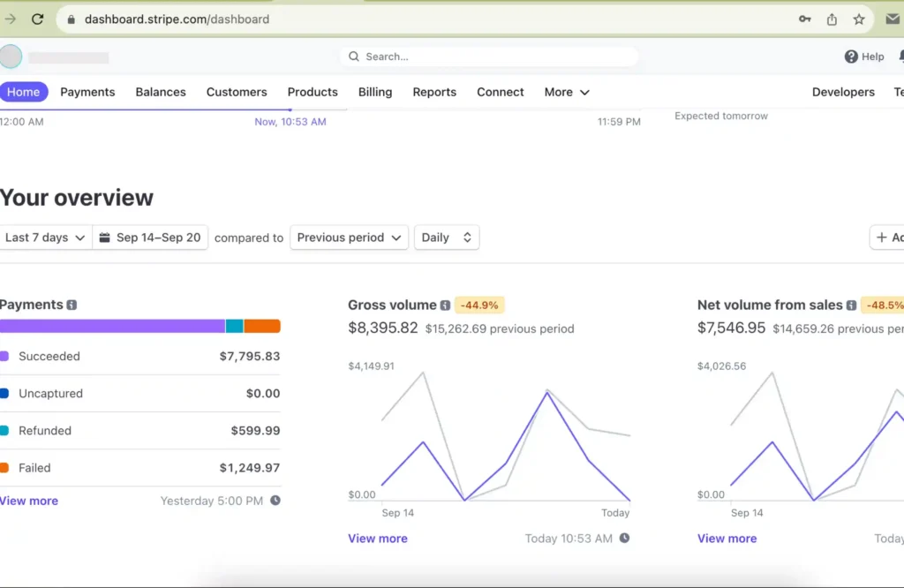904x588 pixels.
Task: Open the Daily granularity selector
Action: pyautogui.click(x=446, y=237)
